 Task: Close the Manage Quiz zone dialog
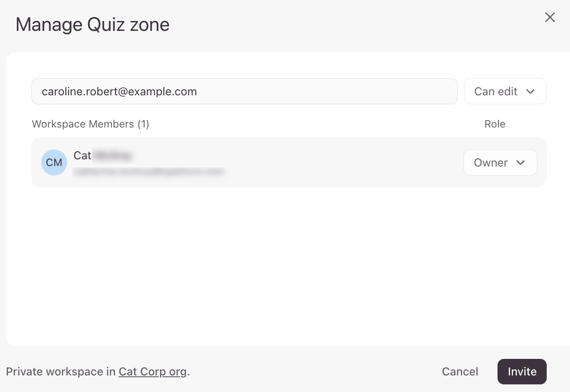coord(549,17)
